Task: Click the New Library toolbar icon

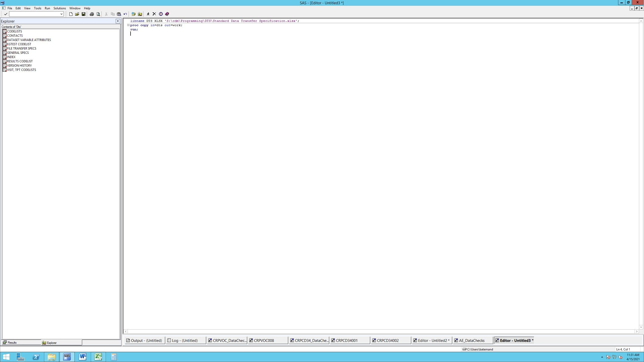Action: pos(133,14)
